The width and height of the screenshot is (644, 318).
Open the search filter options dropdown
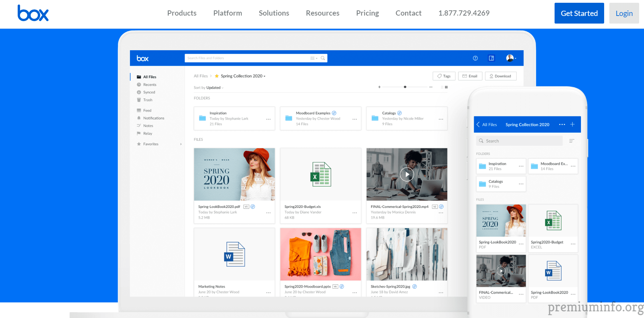point(314,58)
